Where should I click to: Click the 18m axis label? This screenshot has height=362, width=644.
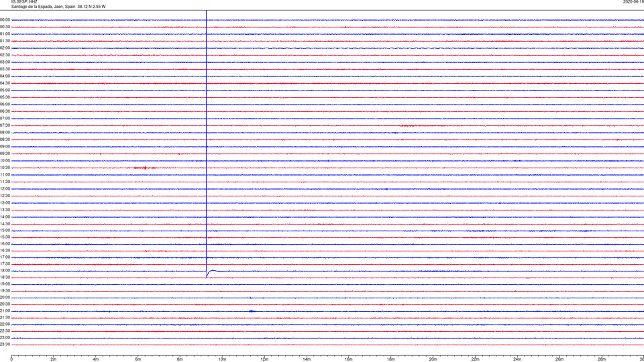390,359
